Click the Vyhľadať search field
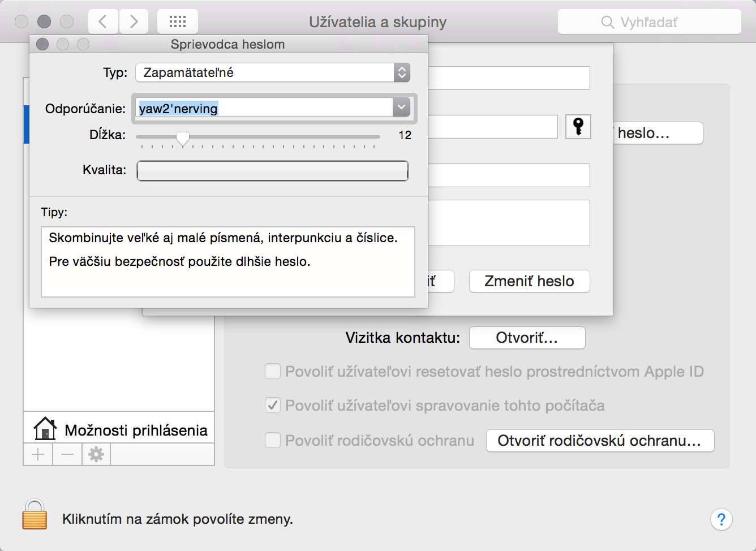 tap(650, 22)
